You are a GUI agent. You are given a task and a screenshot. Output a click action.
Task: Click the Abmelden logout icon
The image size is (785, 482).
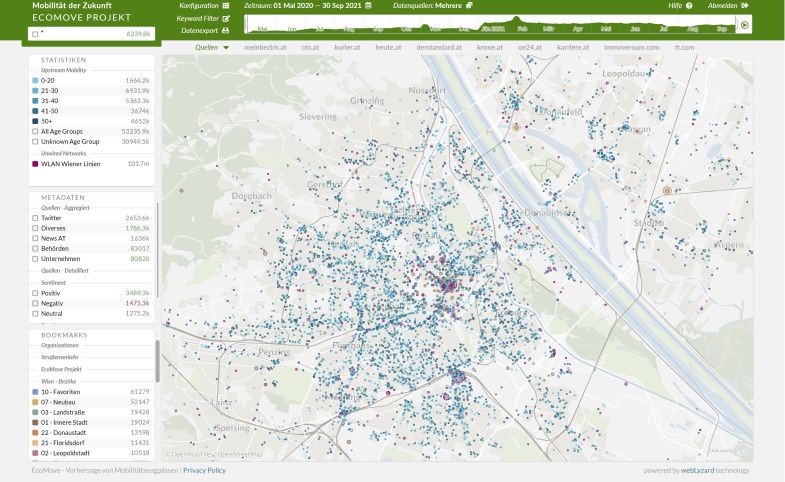click(x=745, y=6)
